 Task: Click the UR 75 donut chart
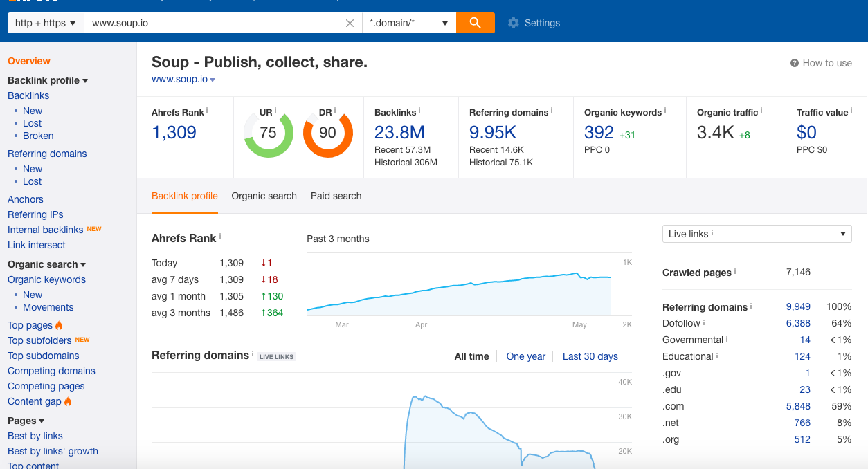point(269,133)
